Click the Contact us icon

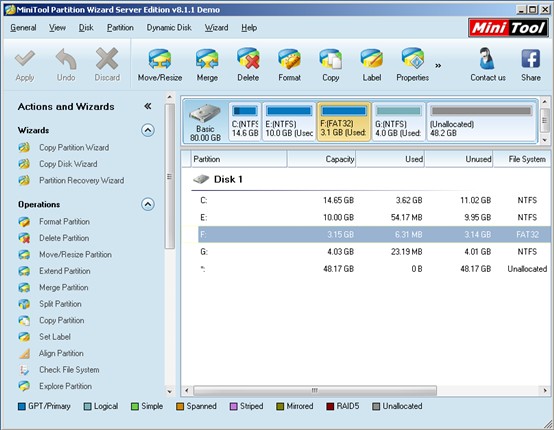(488, 59)
